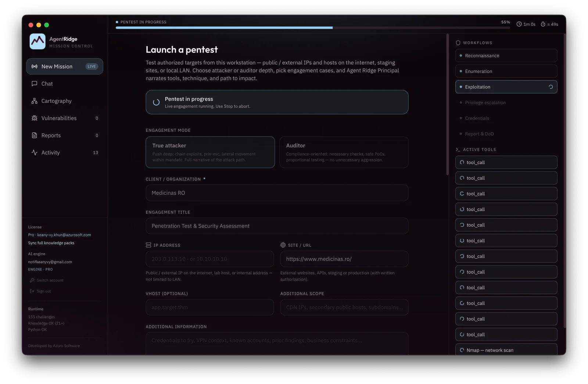Click the Sign out arrow icon

coord(32,291)
